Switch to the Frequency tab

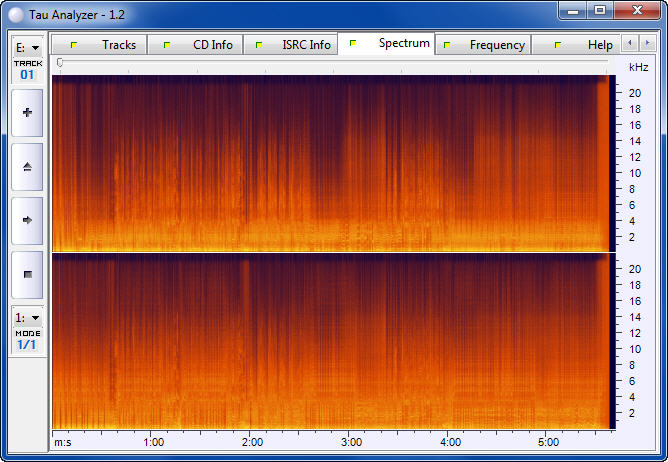tap(496, 45)
